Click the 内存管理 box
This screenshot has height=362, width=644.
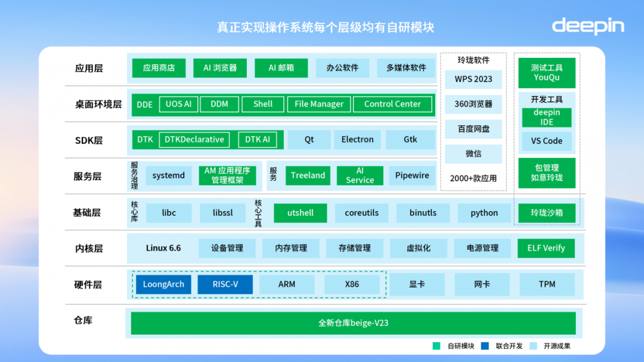click(291, 248)
